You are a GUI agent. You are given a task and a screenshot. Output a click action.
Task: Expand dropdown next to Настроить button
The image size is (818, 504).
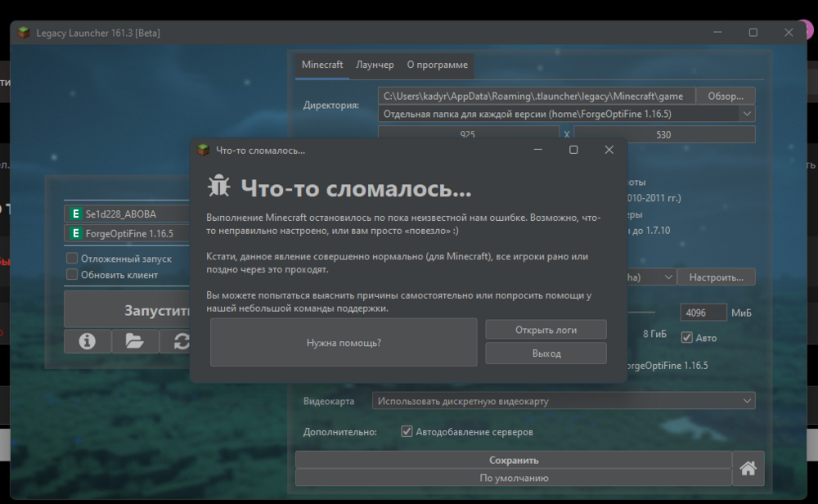coord(667,277)
